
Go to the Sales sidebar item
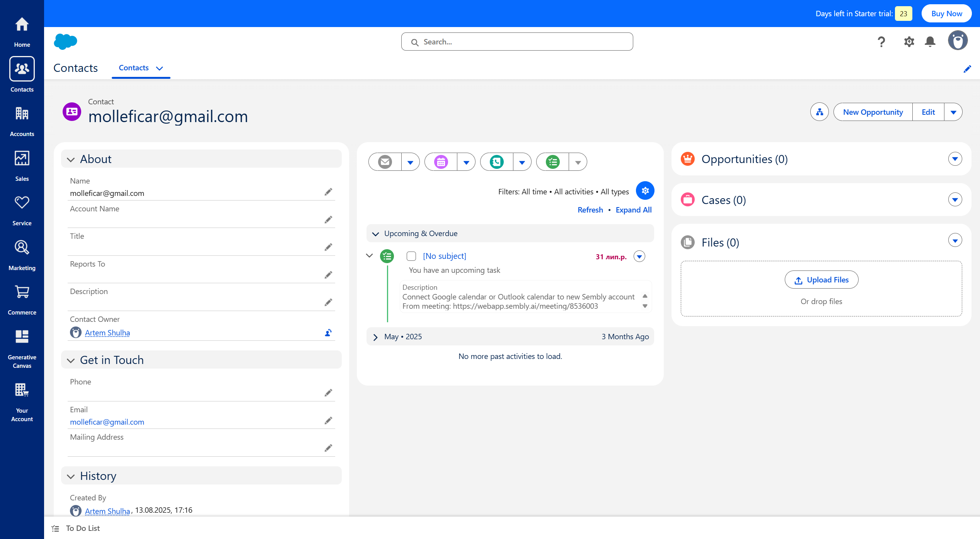[x=22, y=166]
